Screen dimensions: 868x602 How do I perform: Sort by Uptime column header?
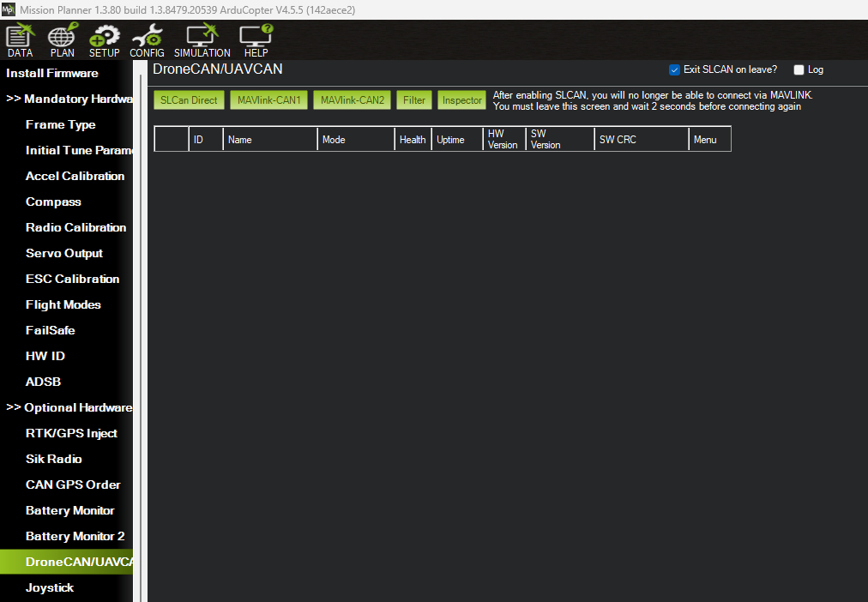pos(457,139)
